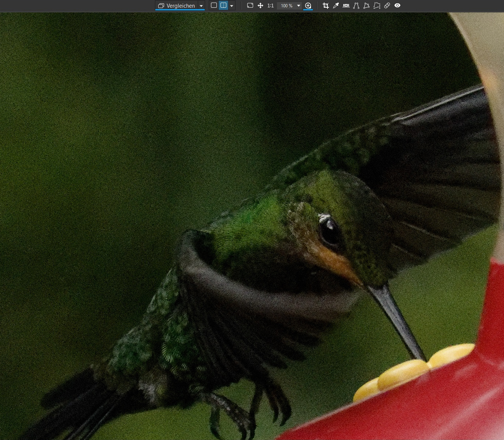
Task: Click the 100 % zoom field
Action: [x=286, y=5]
